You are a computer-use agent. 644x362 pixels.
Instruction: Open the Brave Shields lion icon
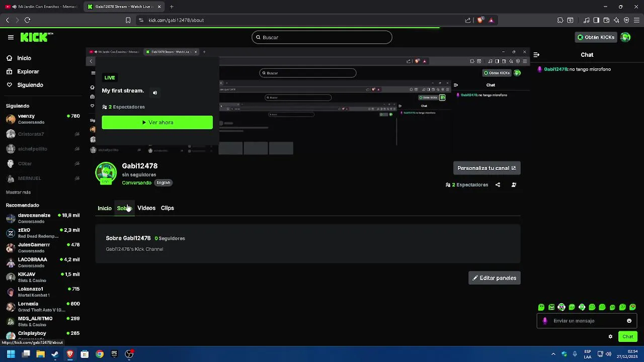coord(480,20)
